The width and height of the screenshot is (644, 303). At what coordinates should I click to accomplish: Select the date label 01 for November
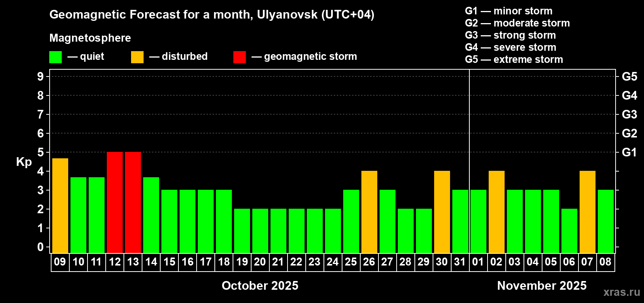(x=478, y=262)
